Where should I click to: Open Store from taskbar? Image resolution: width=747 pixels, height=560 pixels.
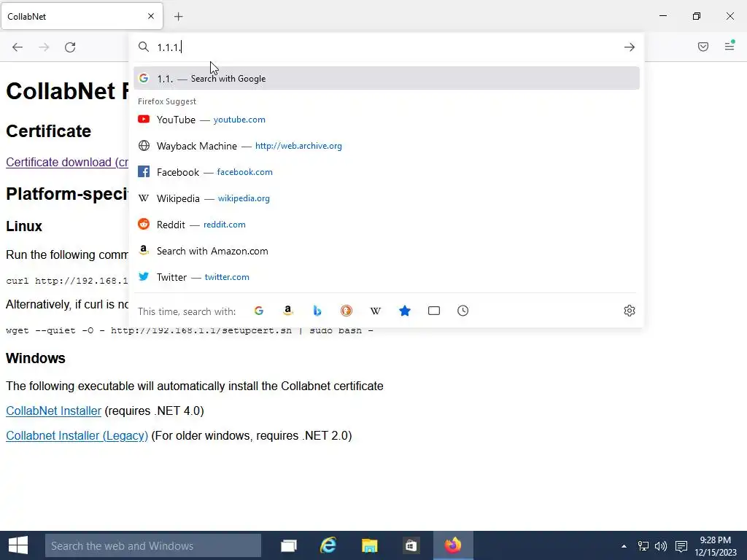pyautogui.click(x=411, y=545)
